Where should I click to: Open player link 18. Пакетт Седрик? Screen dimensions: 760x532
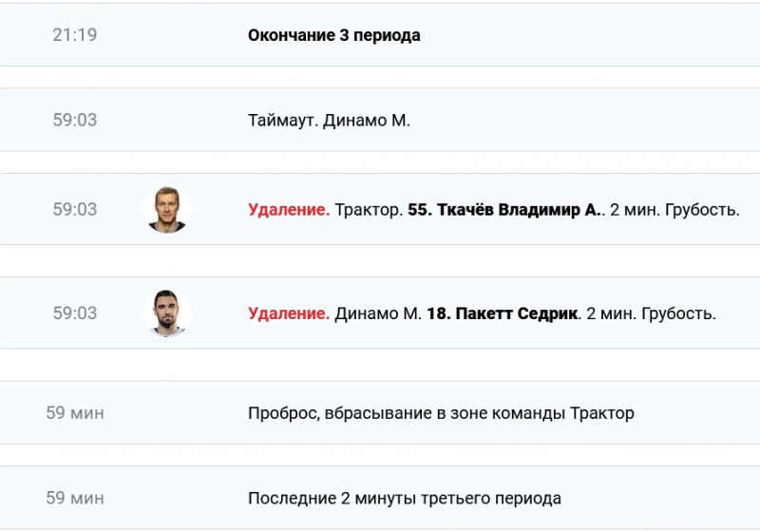pos(503,313)
